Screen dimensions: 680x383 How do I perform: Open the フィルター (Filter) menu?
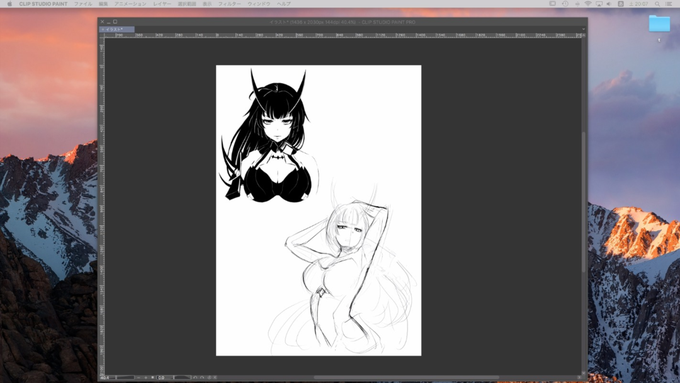(229, 3)
